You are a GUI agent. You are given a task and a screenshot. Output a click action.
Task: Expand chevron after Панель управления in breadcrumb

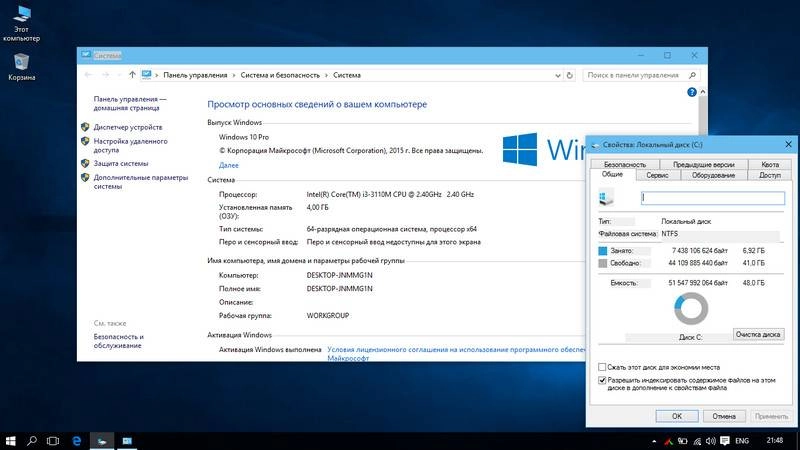234,76
